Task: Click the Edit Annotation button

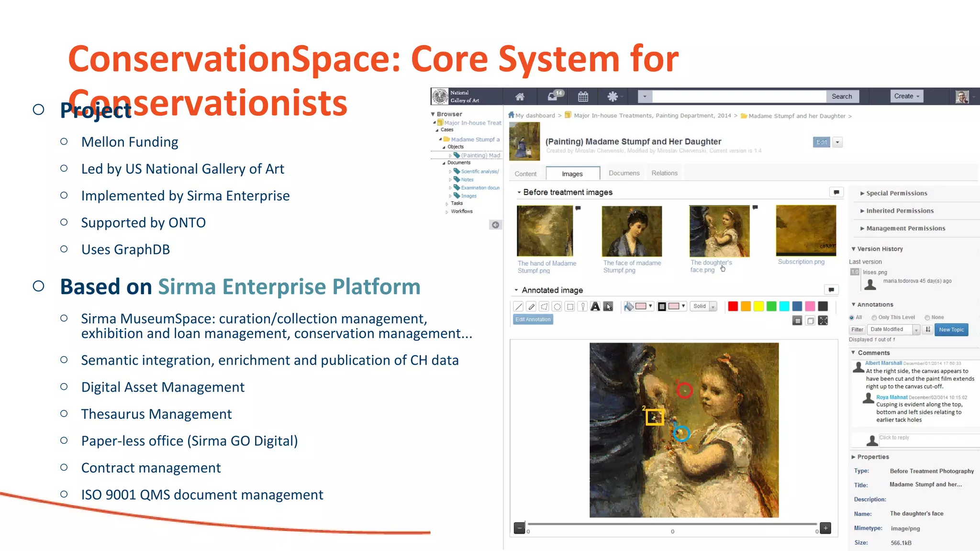Action: [x=533, y=320]
